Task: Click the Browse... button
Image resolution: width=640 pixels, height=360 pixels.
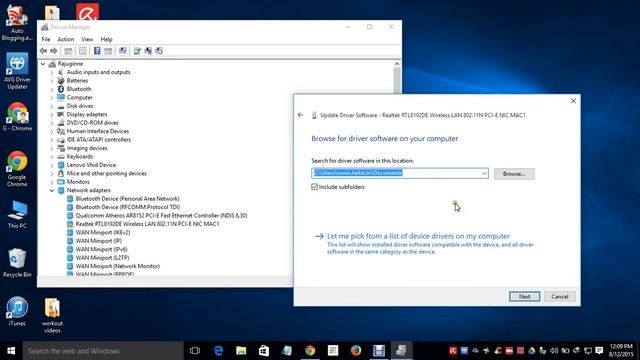Action: (x=514, y=173)
